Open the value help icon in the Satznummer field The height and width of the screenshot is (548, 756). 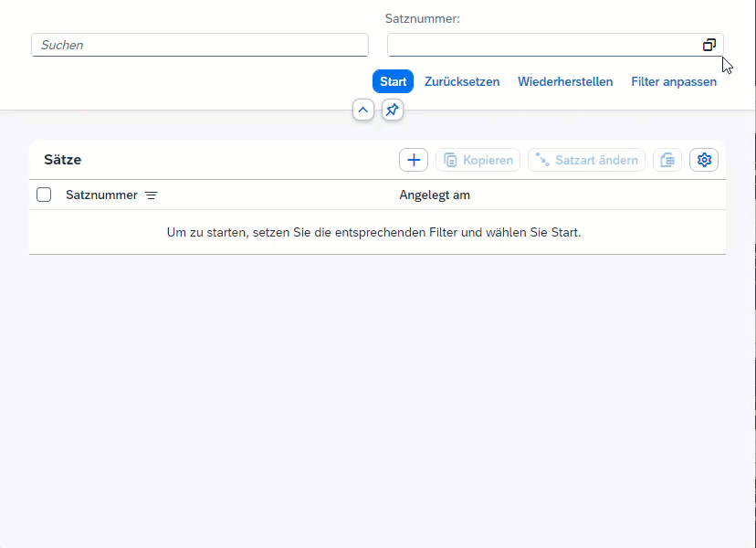coord(709,45)
